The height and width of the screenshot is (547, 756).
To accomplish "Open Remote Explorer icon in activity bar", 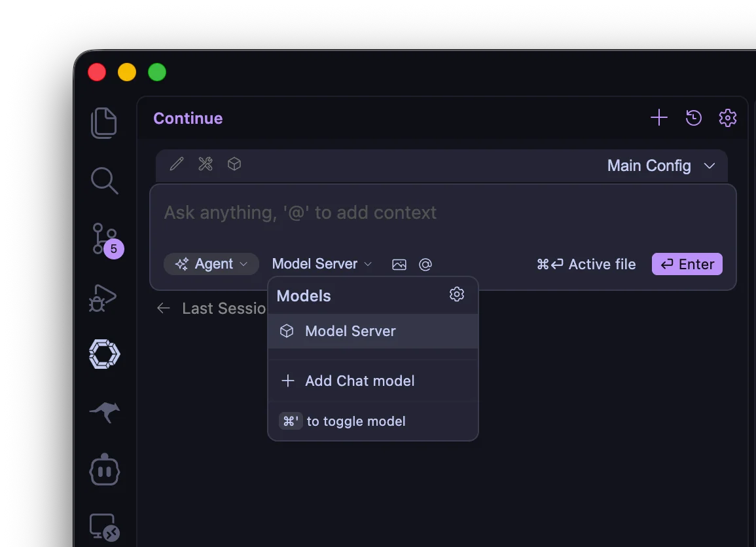I will click(x=105, y=527).
